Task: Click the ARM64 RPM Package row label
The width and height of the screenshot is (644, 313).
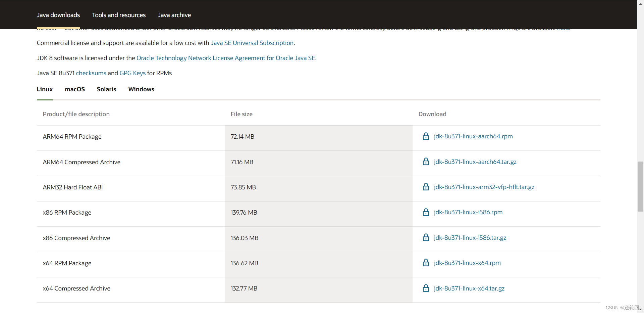Action: tap(72, 137)
